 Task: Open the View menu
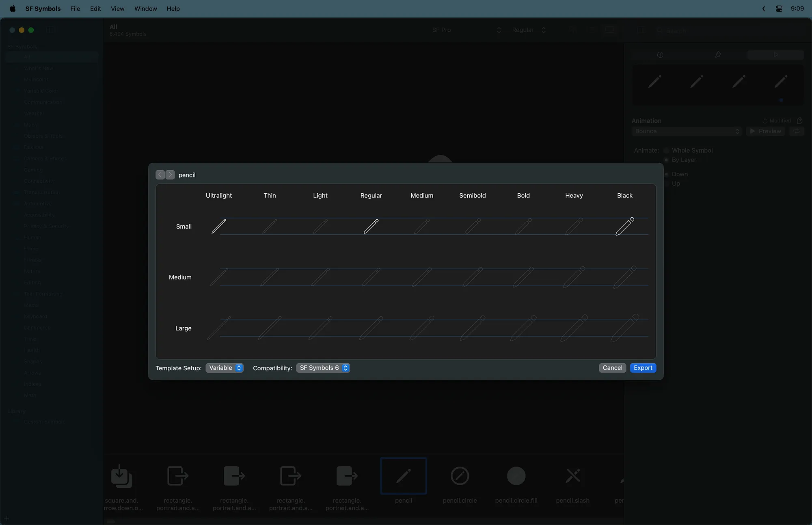coord(117,9)
